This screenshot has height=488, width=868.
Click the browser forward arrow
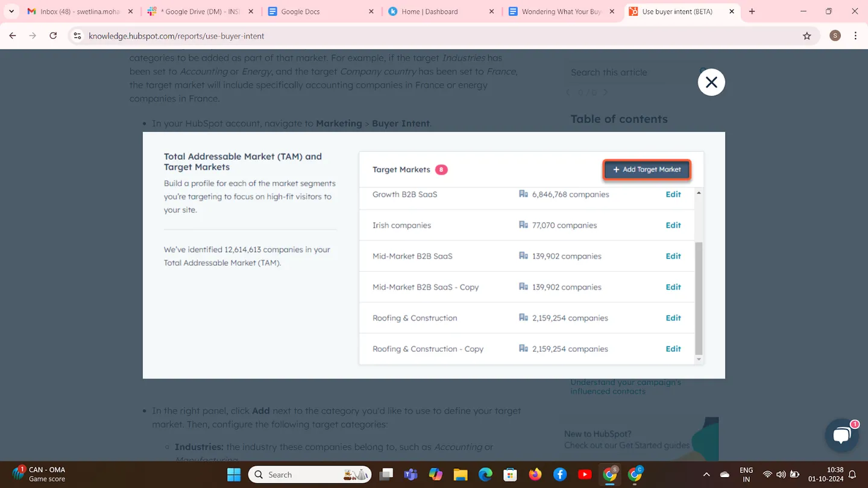pos(33,36)
